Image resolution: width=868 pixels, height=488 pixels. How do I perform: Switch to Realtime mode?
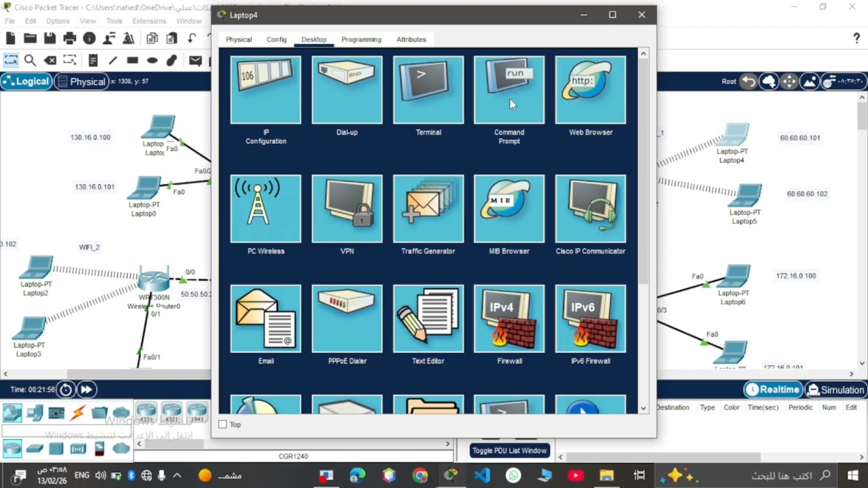click(773, 390)
